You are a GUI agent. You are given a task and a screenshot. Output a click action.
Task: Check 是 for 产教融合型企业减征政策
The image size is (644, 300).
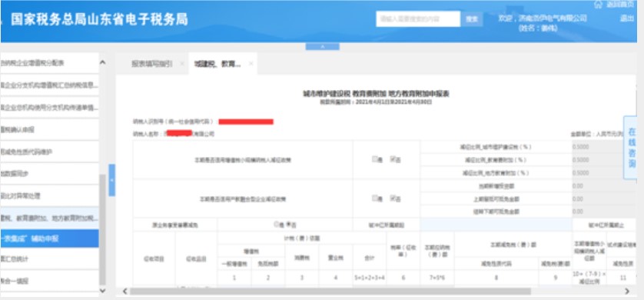pos(374,198)
